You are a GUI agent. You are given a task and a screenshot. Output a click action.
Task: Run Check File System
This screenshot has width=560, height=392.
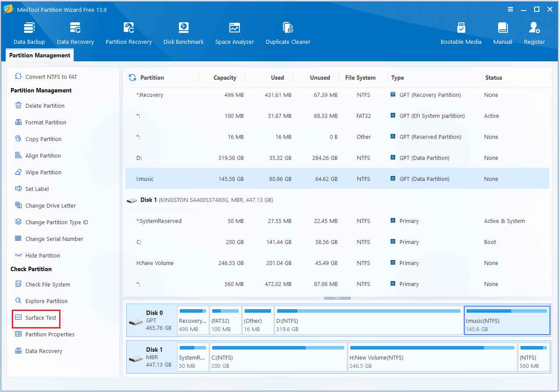(x=43, y=284)
